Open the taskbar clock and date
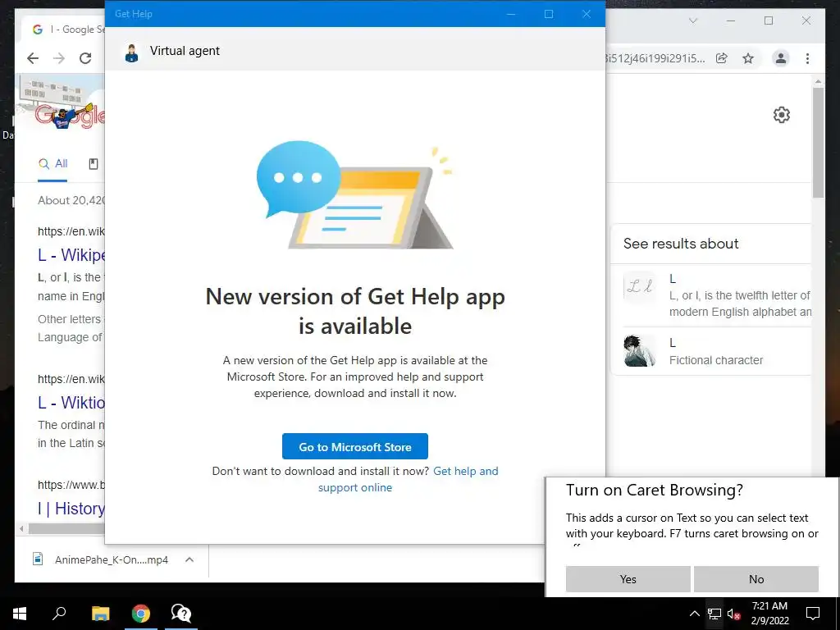This screenshot has width=840, height=630. click(x=769, y=614)
